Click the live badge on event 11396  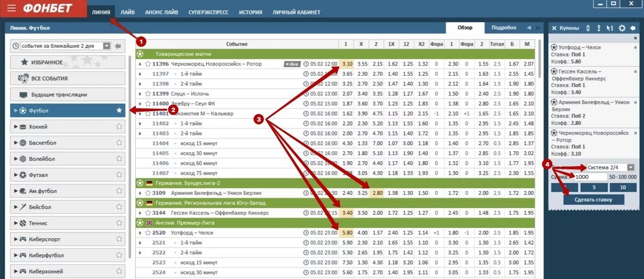pos(292,64)
